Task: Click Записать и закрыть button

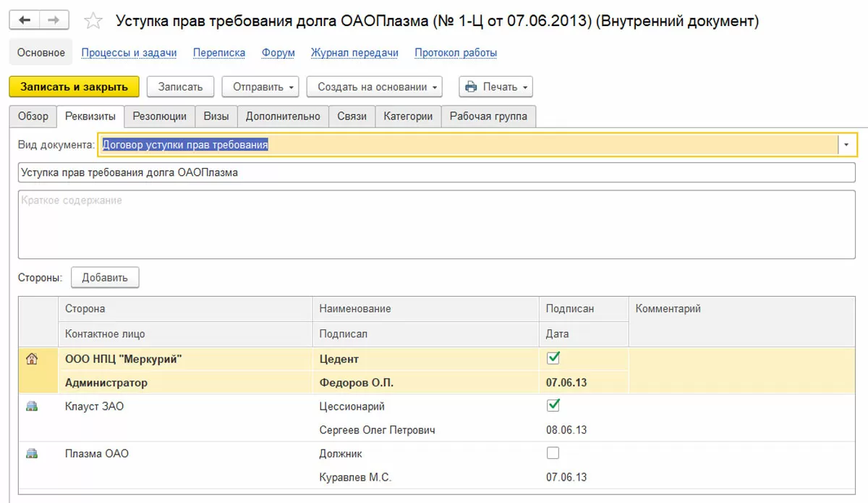Action: [74, 87]
